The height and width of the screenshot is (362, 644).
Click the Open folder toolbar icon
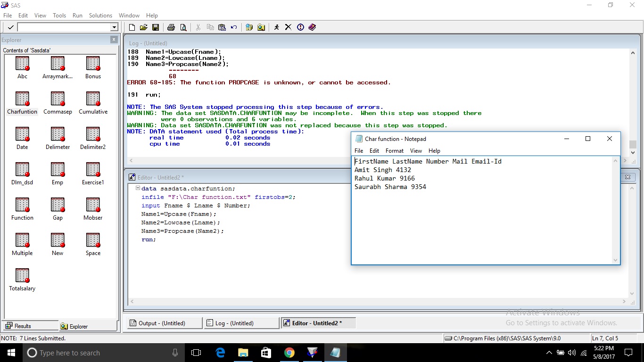coord(144,27)
